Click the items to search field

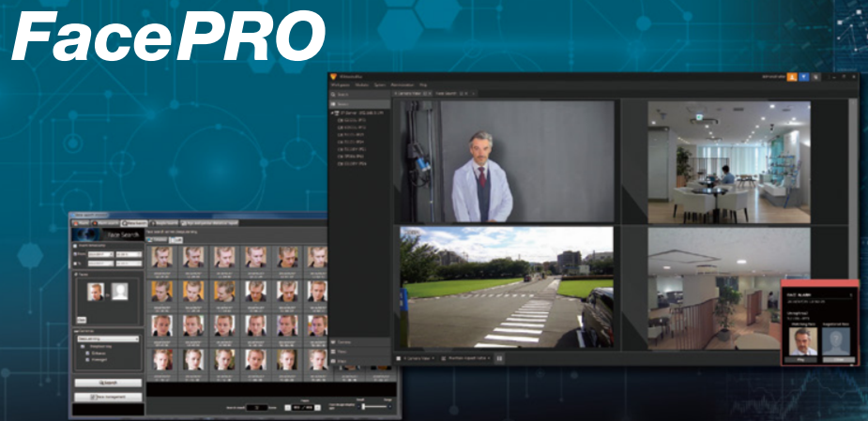pos(257,408)
